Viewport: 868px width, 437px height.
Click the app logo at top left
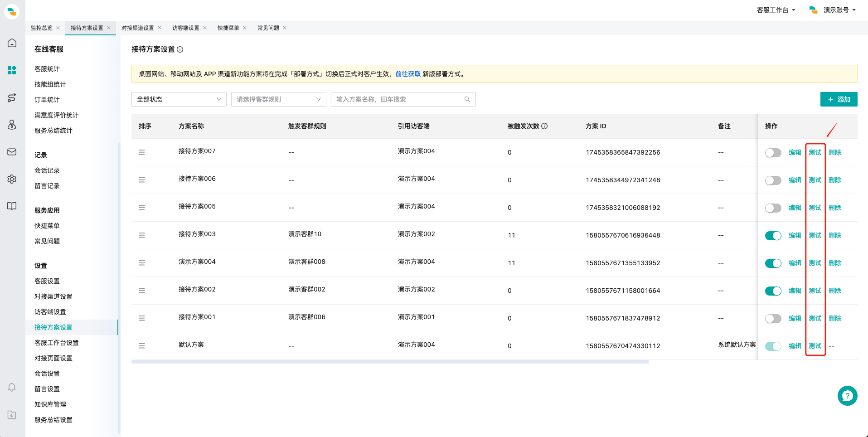pos(12,11)
